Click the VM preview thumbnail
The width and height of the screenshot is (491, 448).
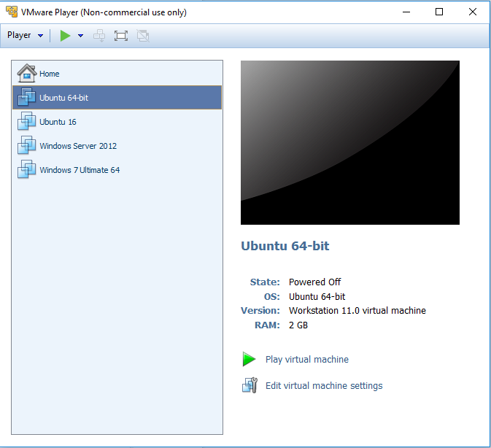tap(350, 143)
